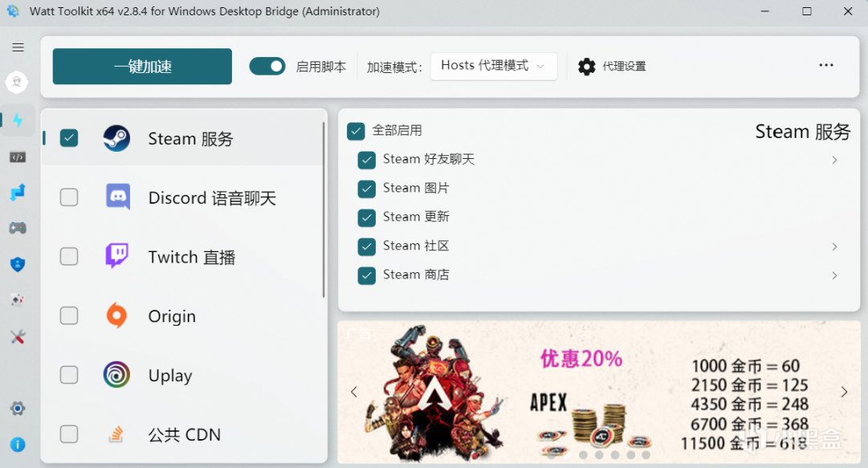Click the Twitch logo icon
This screenshot has height=468, width=868.
(116, 256)
